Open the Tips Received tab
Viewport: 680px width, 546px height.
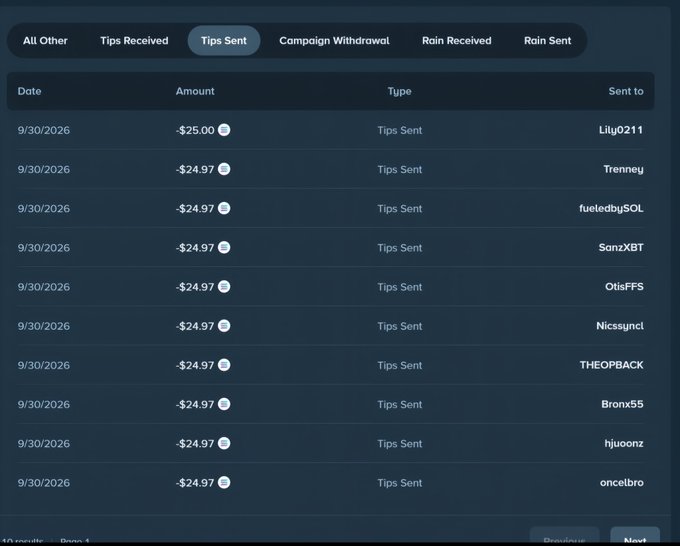pos(134,41)
